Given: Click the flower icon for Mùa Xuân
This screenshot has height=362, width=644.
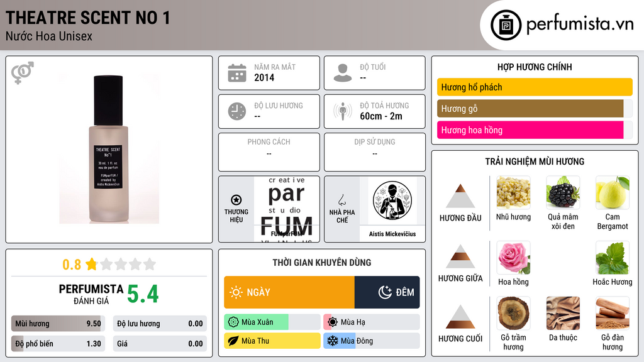Looking at the screenshot, I should click(x=233, y=322).
